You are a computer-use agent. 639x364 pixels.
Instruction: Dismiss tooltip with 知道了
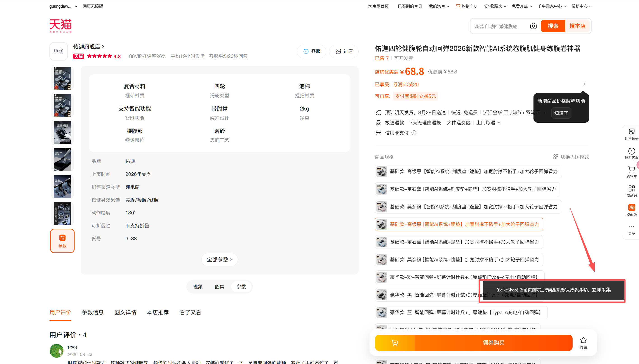561,113
